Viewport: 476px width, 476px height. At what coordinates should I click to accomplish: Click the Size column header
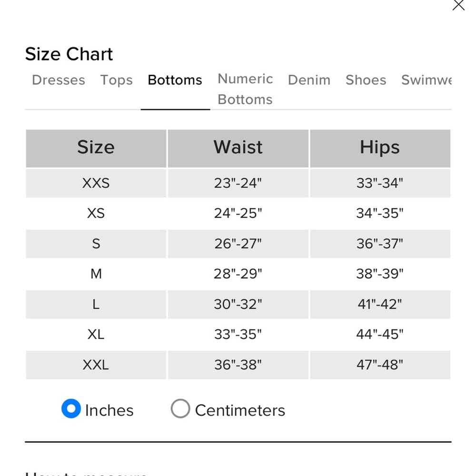tap(96, 149)
